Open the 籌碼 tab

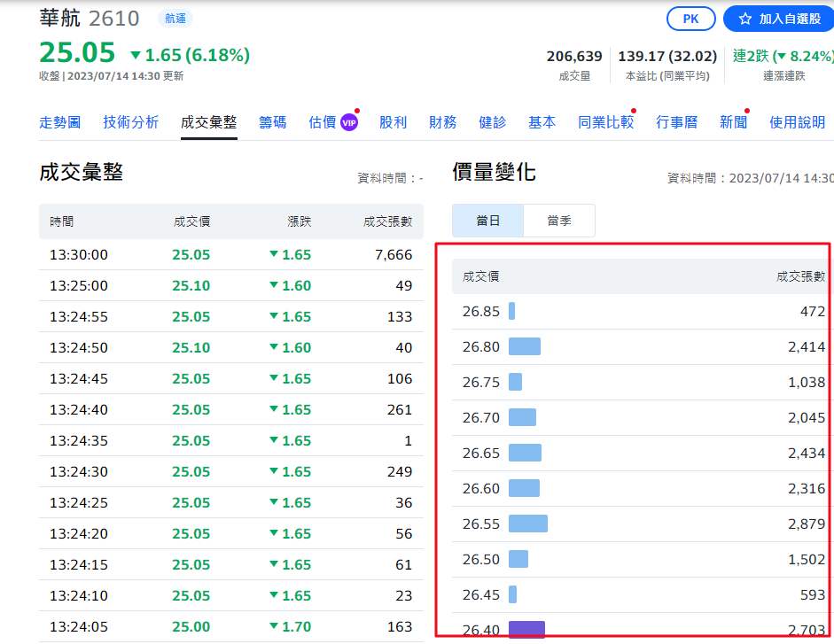272,123
